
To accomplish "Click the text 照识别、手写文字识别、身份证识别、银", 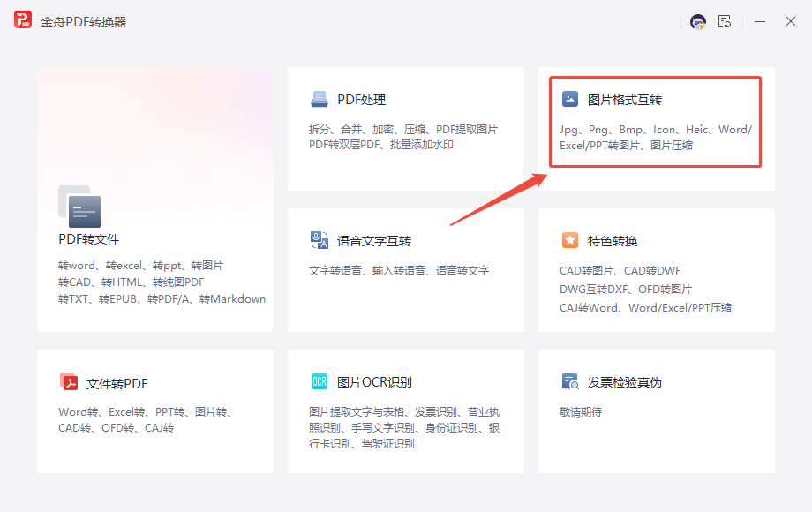I will click(404, 428).
